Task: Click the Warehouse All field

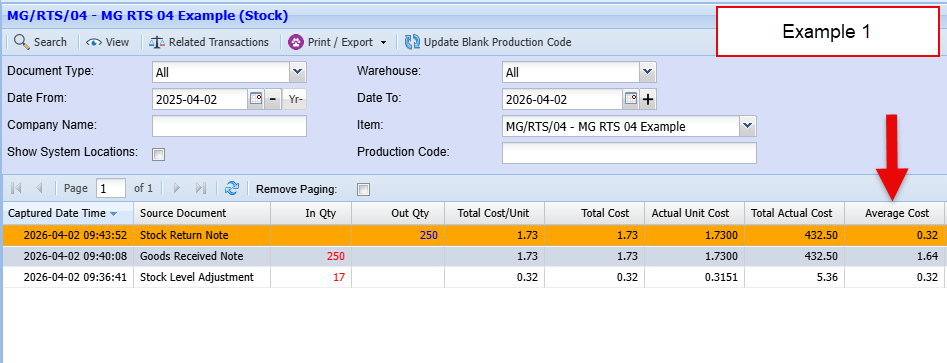Action: click(x=571, y=72)
